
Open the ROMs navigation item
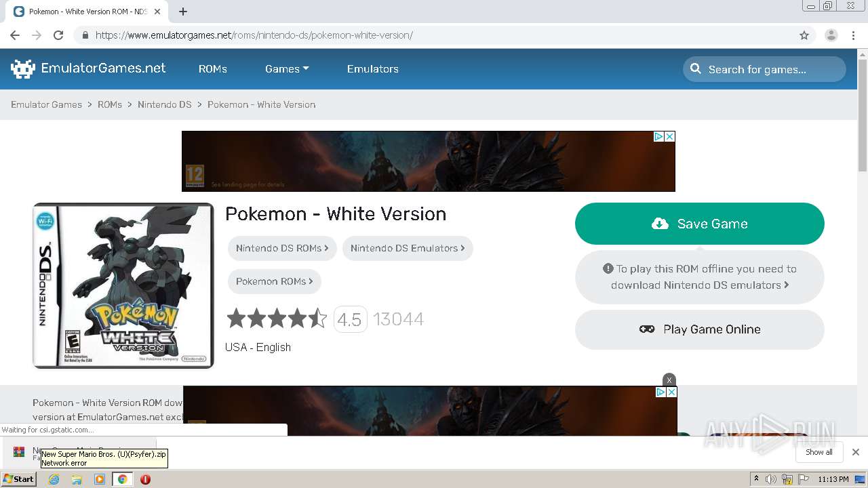pos(213,68)
